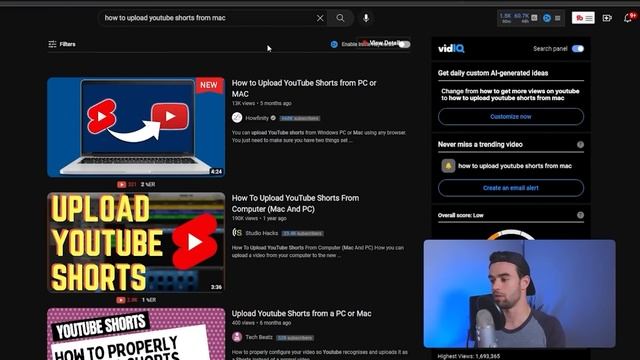The height and width of the screenshot is (360, 640).
Task: Click the how to upload youtube shorts from mac alert keyword
Action: click(515, 166)
